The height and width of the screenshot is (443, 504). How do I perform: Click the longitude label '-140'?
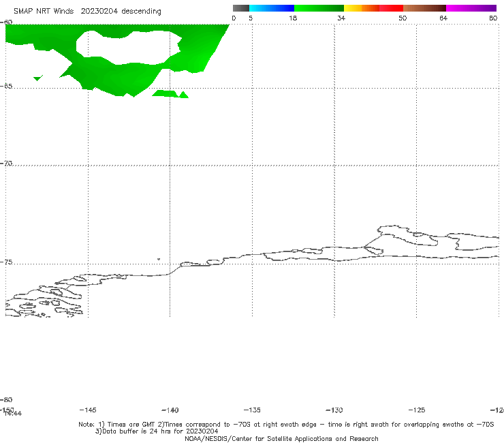pyautogui.click(x=170, y=410)
